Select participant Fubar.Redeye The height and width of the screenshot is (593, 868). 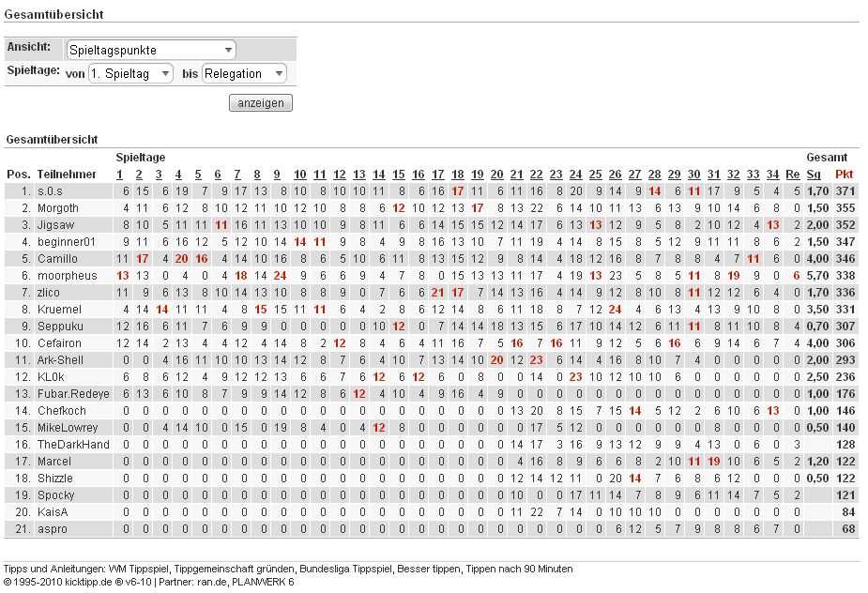(x=73, y=394)
